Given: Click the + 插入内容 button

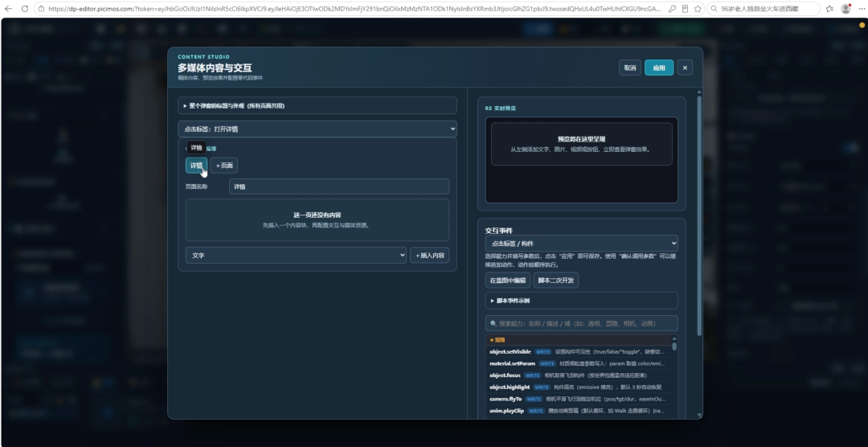Looking at the screenshot, I should [x=429, y=256].
